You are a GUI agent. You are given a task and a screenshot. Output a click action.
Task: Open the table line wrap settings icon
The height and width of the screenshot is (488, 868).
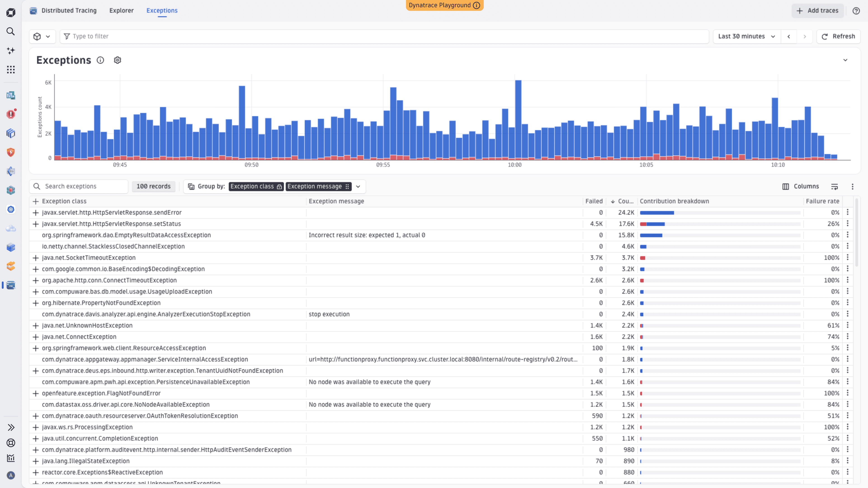[834, 187]
